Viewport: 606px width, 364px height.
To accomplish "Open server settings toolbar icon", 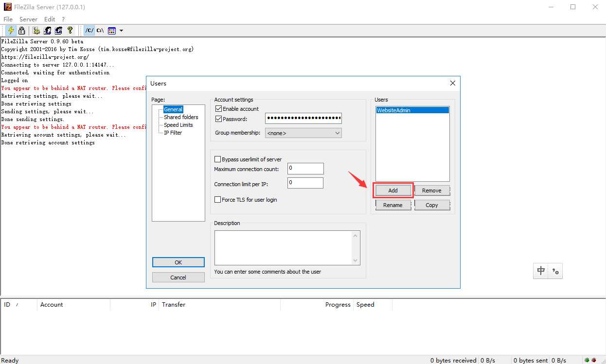I will pyautogui.click(x=36, y=30).
